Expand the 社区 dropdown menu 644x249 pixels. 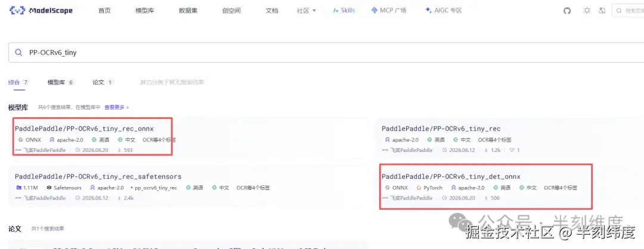[306, 11]
